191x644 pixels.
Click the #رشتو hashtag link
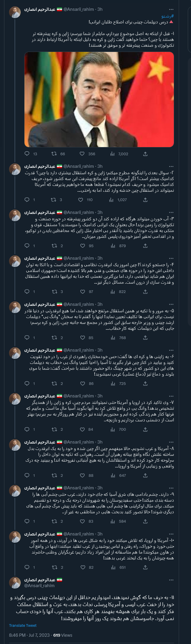tap(168, 16)
